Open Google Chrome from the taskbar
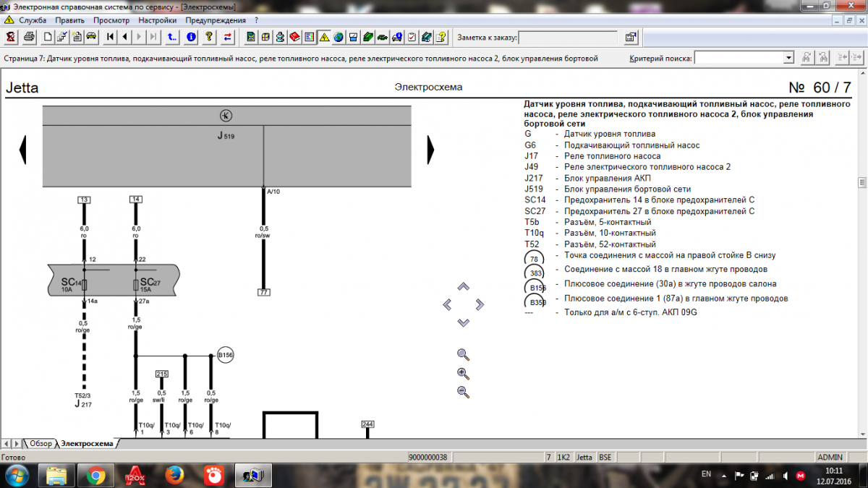 click(x=96, y=476)
